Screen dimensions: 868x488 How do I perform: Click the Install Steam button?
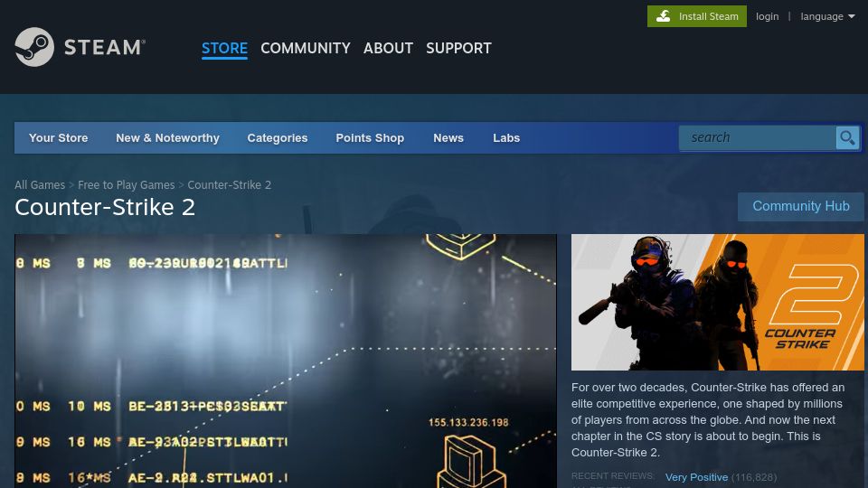tap(696, 16)
